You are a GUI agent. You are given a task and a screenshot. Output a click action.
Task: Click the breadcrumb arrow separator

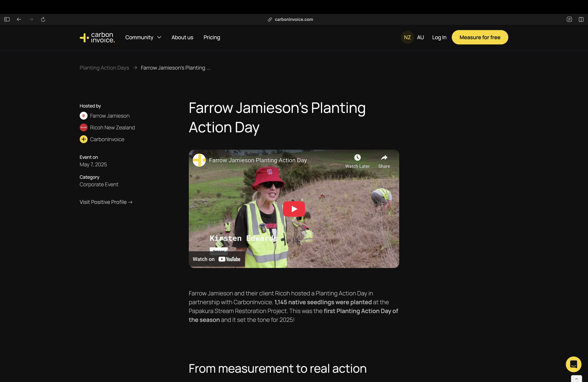(135, 68)
